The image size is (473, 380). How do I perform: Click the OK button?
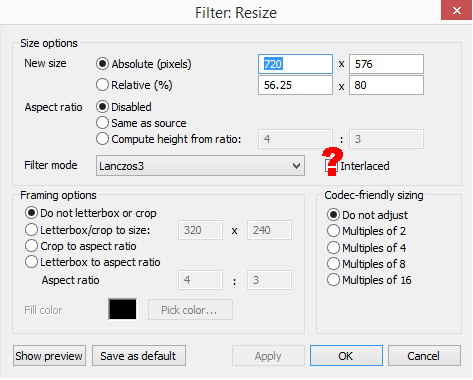346,356
